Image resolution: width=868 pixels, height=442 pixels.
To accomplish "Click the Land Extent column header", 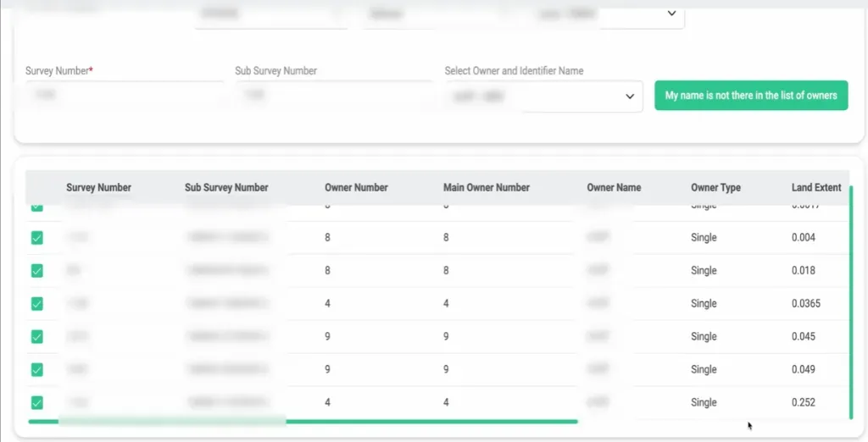I will pos(816,187).
